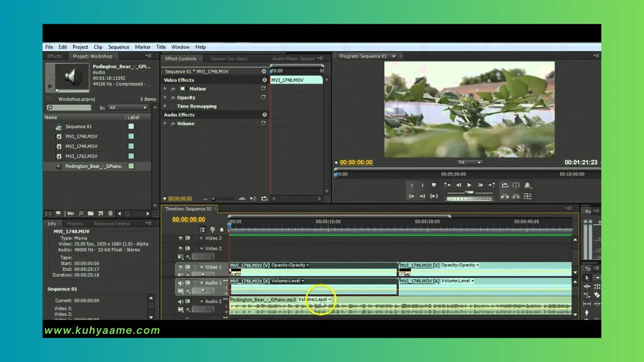
Task: Click Go to Previous Edit Point button
Action: [448, 185]
